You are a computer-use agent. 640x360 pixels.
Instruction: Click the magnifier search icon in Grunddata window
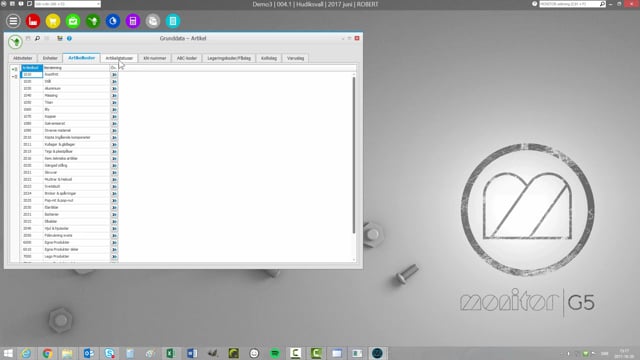click(x=37, y=38)
